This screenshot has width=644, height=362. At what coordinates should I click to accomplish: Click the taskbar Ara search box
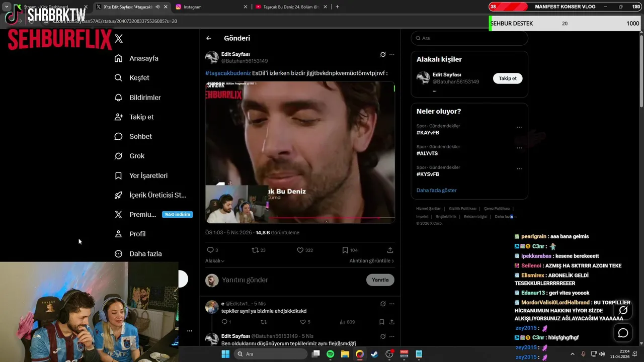(272, 354)
